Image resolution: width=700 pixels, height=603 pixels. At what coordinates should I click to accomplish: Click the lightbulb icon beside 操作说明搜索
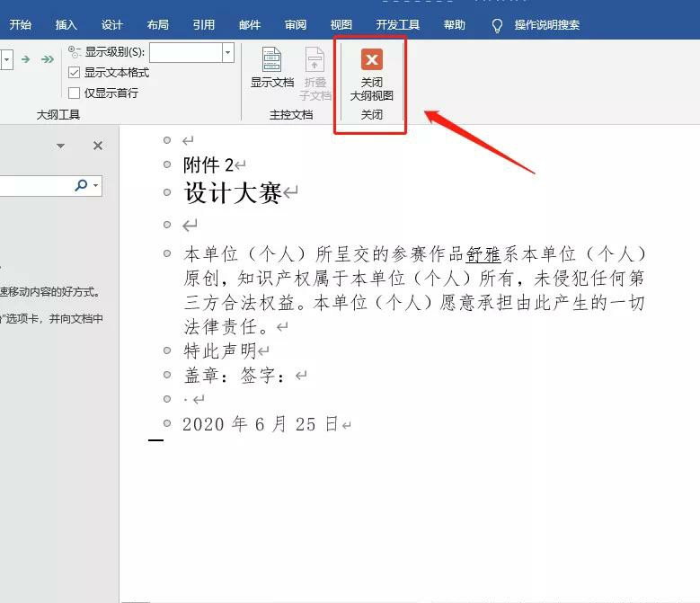click(x=497, y=25)
